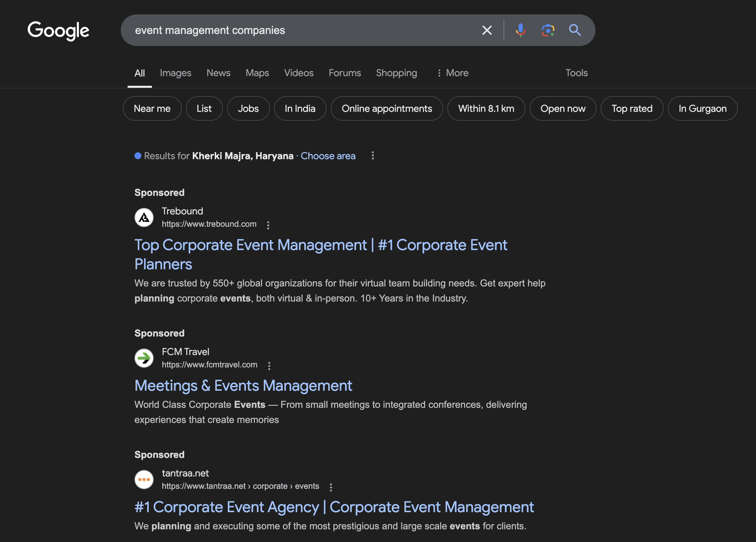Open three-dot menu beside trebound.com URL
The image size is (756, 542).
click(x=268, y=225)
